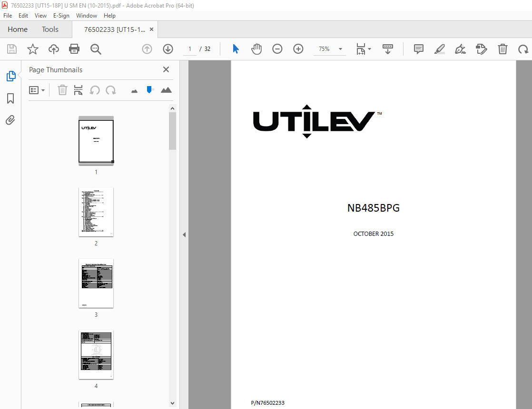
Task: Rotate thumbnail counterclockwise
Action: click(95, 90)
